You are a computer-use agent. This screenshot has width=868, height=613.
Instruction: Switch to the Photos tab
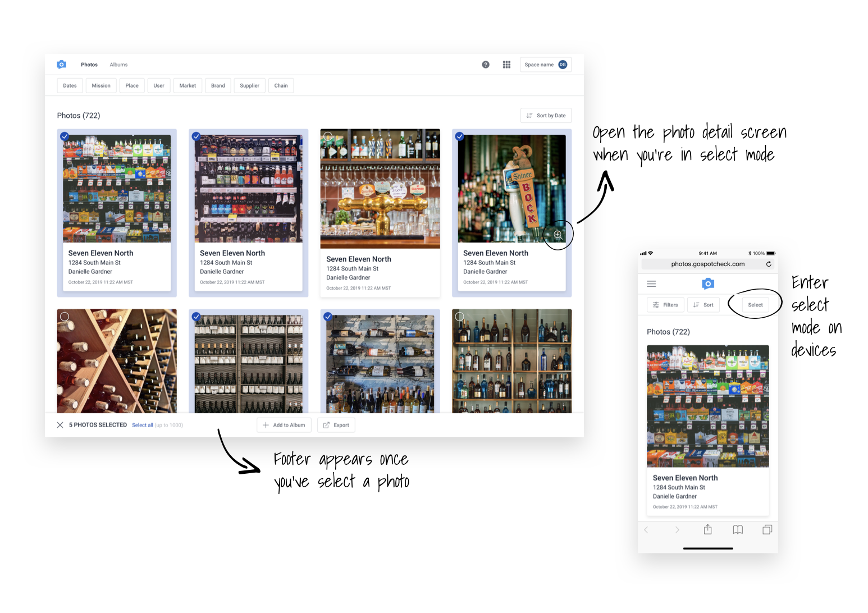[89, 65]
